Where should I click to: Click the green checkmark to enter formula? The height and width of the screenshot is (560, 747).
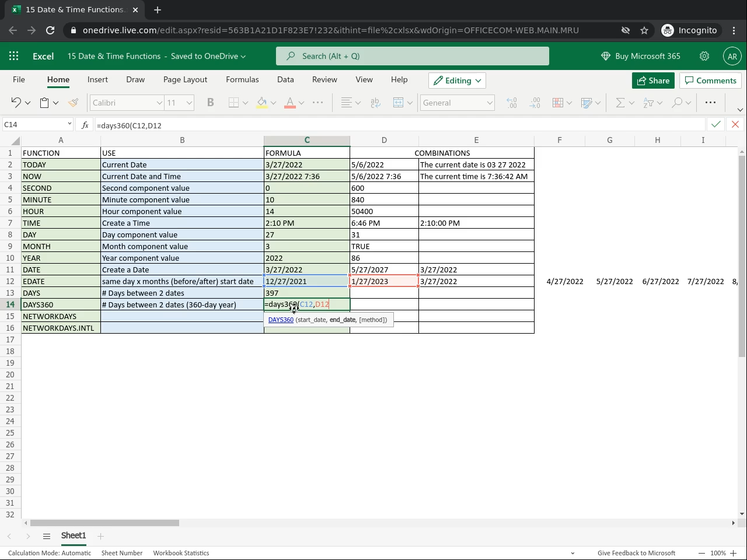pos(715,124)
